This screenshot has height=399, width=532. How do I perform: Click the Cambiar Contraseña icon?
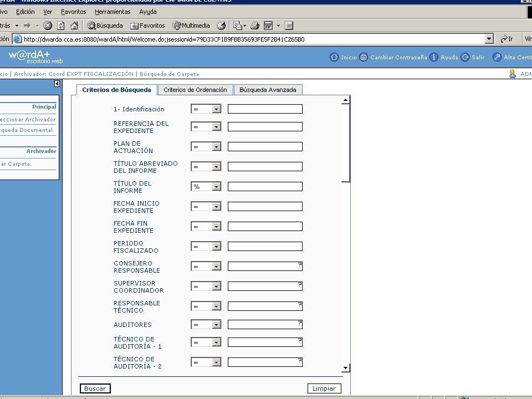pos(364,57)
